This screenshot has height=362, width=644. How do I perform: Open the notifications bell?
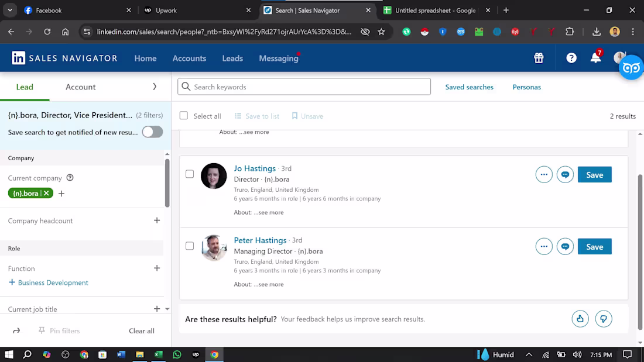pyautogui.click(x=595, y=57)
